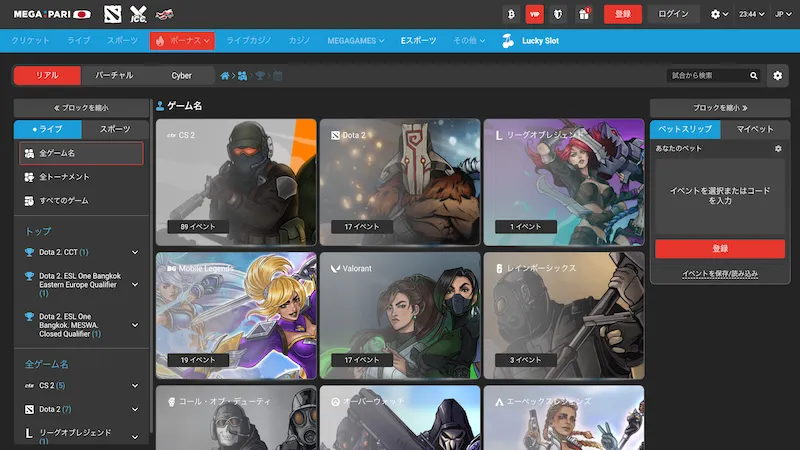
Task: Open the Bitcoin payments icon
Action: (511, 14)
